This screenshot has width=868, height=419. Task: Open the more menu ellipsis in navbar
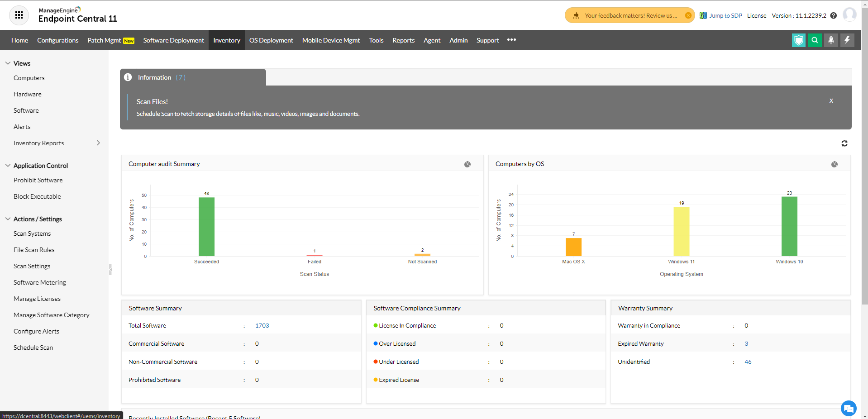pos(511,40)
